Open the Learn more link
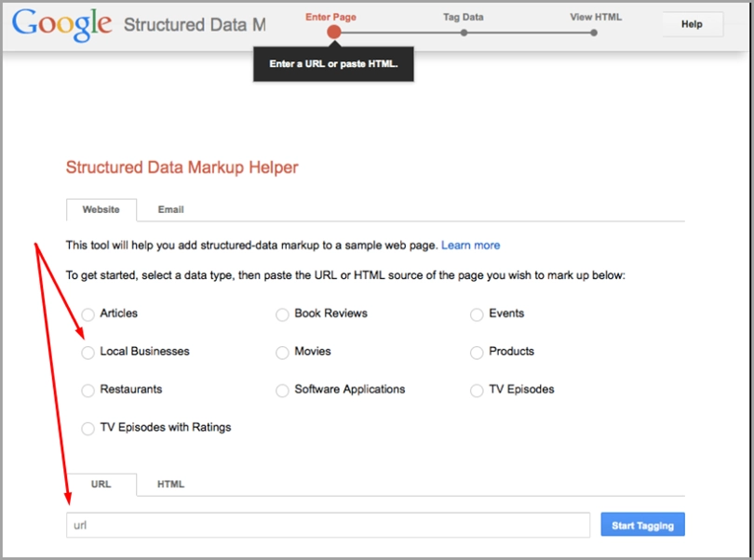Viewport: 754px width, 560px height. 470,246
